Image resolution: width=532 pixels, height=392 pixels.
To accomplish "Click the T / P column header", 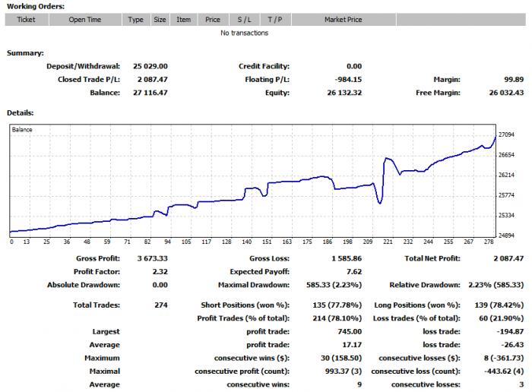I will click(x=275, y=20).
